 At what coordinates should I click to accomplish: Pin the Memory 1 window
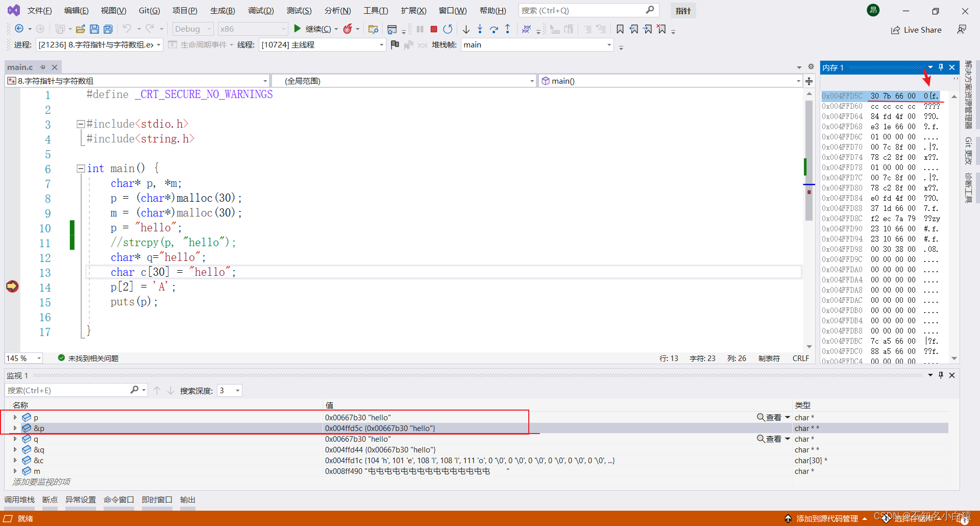[941, 67]
